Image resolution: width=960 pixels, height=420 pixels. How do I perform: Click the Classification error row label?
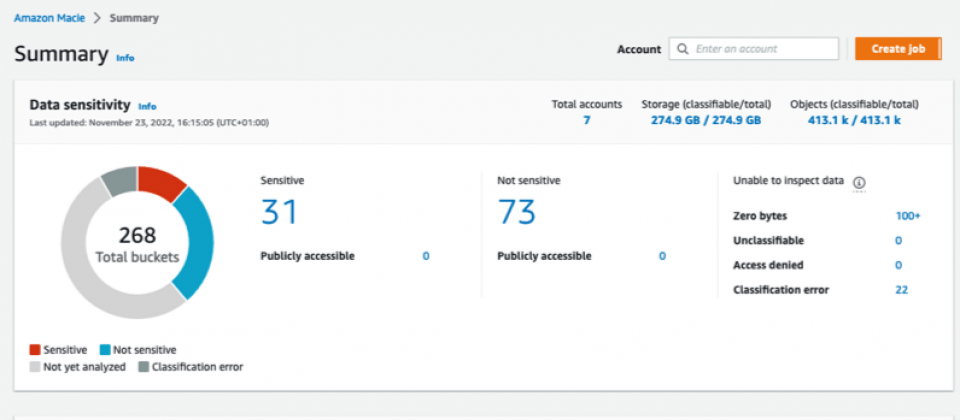pyautogui.click(x=781, y=290)
